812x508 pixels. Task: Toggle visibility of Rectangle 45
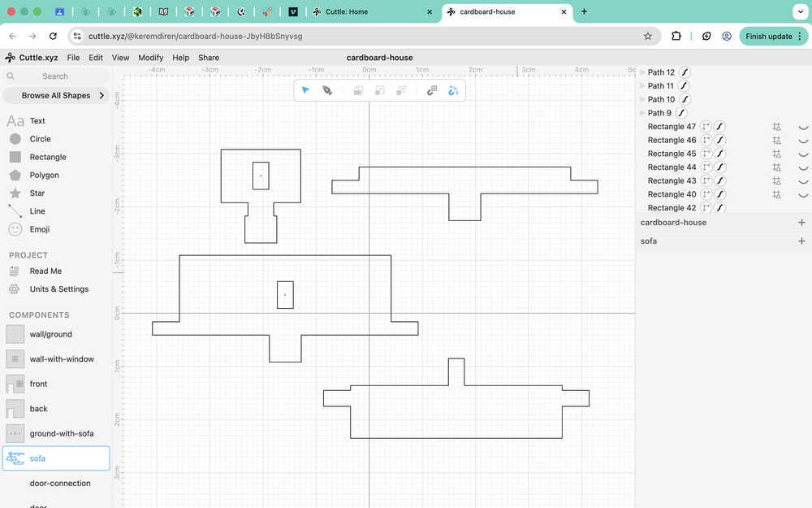point(803,154)
